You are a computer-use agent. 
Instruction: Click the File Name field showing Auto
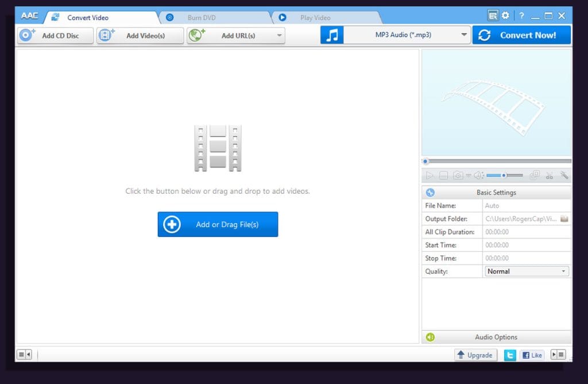(527, 206)
